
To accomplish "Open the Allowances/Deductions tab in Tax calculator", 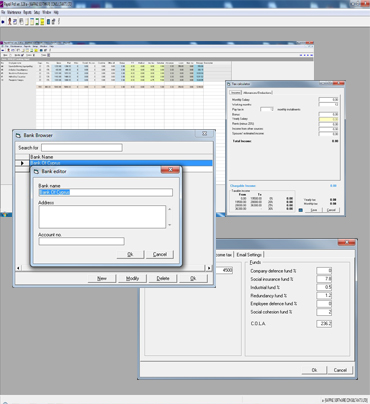I will (257, 93).
